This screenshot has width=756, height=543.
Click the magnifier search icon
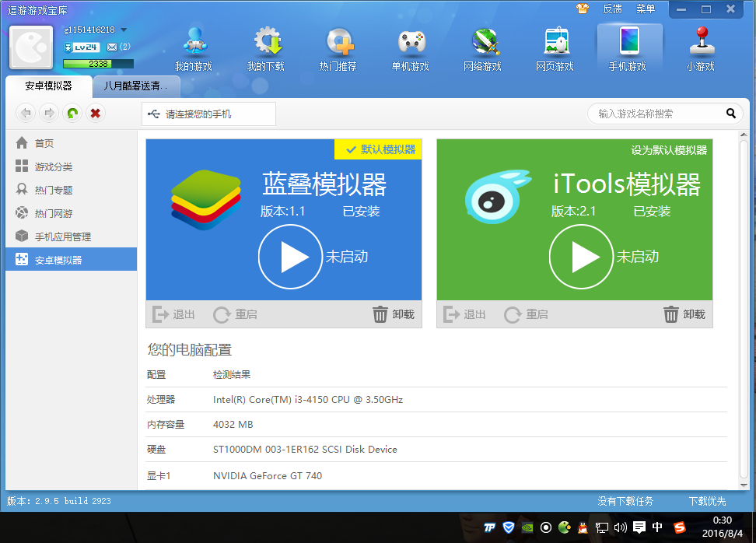point(731,114)
